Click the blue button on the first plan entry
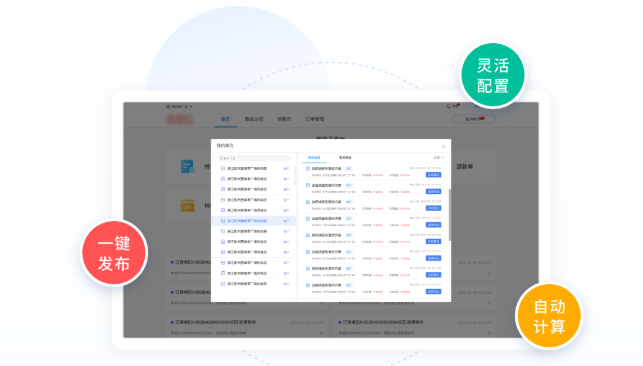This screenshot has height=366, width=643. (x=433, y=175)
